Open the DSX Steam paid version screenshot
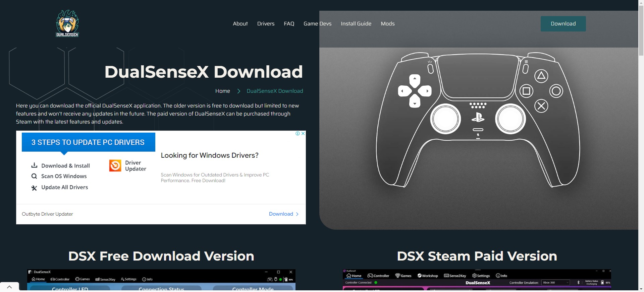Screen dimensions: 644x292 point(477,280)
